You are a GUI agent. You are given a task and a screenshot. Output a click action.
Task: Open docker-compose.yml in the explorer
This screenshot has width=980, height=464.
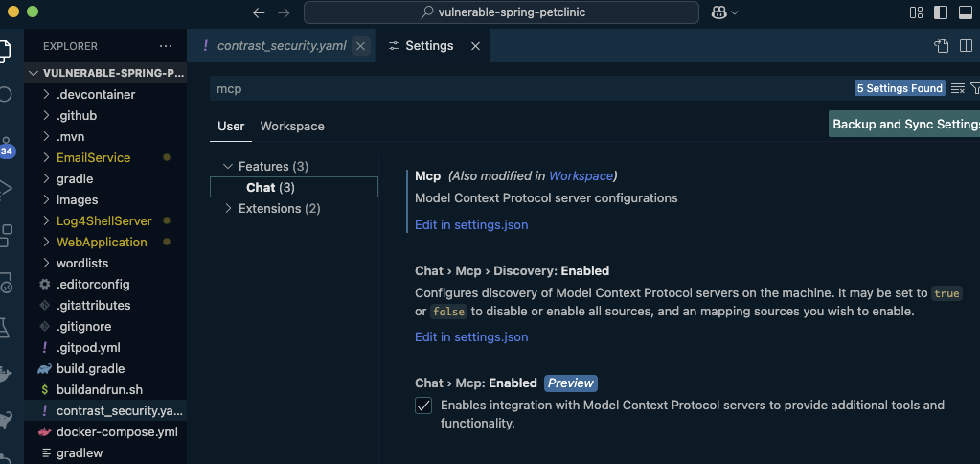pos(117,432)
